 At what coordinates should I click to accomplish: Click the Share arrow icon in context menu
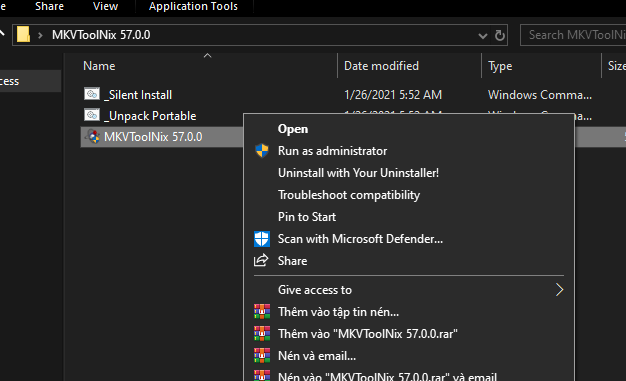point(261,260)
